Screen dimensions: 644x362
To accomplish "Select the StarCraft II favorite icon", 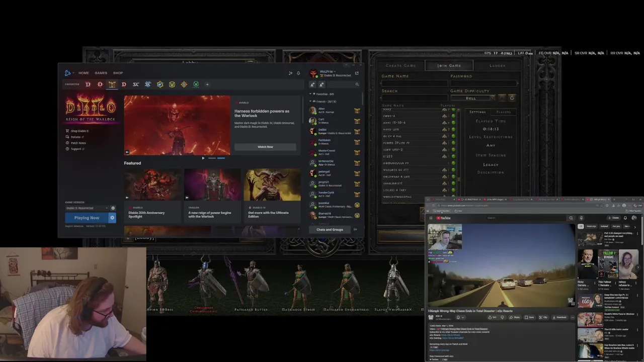I will [148, 84].
